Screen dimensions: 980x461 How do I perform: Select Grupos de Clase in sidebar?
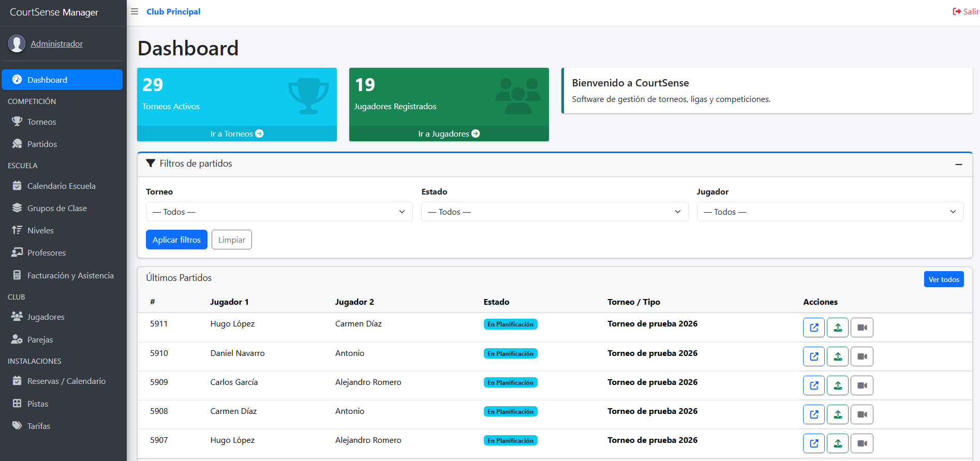point(62,208)
